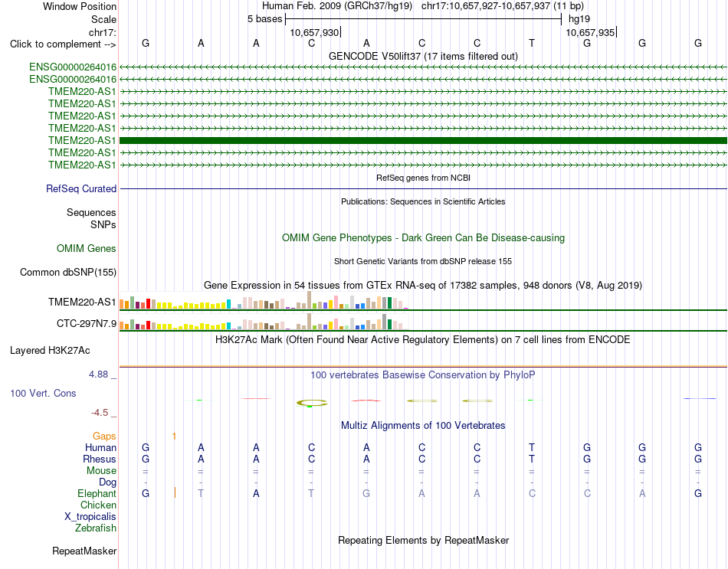Click the Gaps row label

click(x=104, y=436)
